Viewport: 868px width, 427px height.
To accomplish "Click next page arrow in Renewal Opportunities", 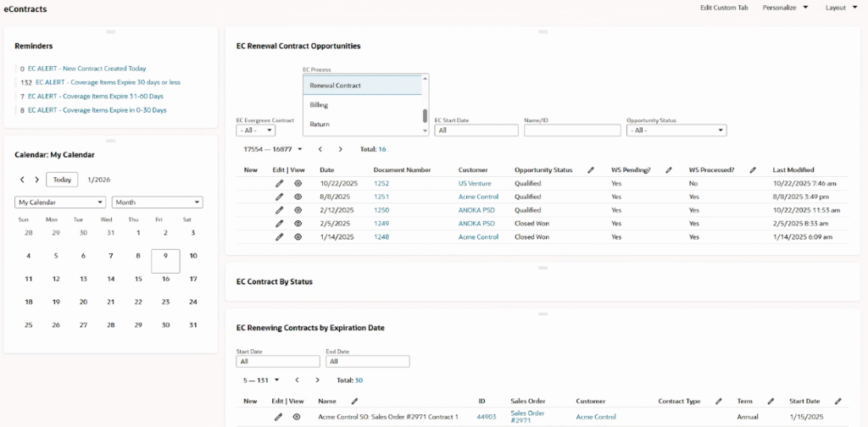I will [x=340, y=149].
